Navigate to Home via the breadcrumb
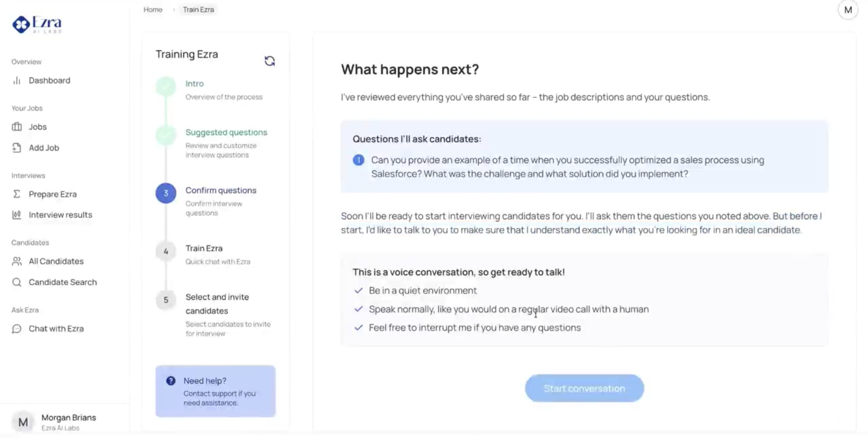Viewport: 868px width, 439px height. click(153, 9)
